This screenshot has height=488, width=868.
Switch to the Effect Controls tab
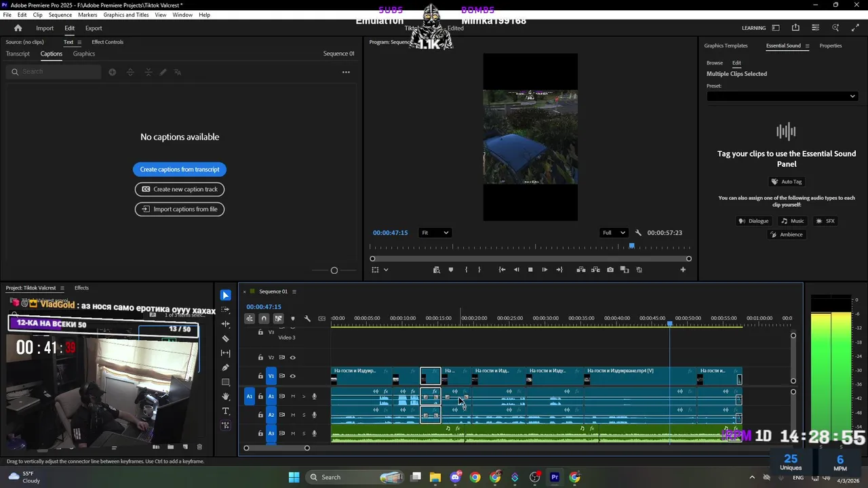pyautogui.click(x=108, y=42)
